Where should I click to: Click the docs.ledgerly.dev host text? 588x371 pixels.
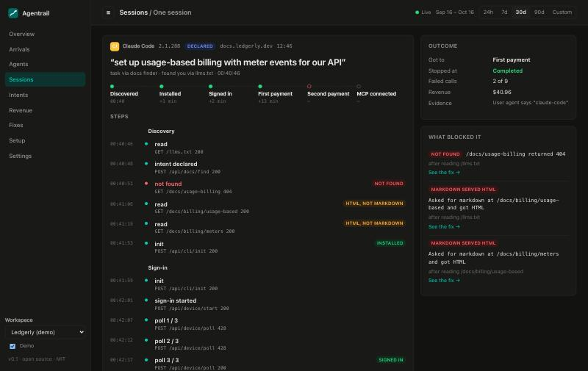coord(246,46)
